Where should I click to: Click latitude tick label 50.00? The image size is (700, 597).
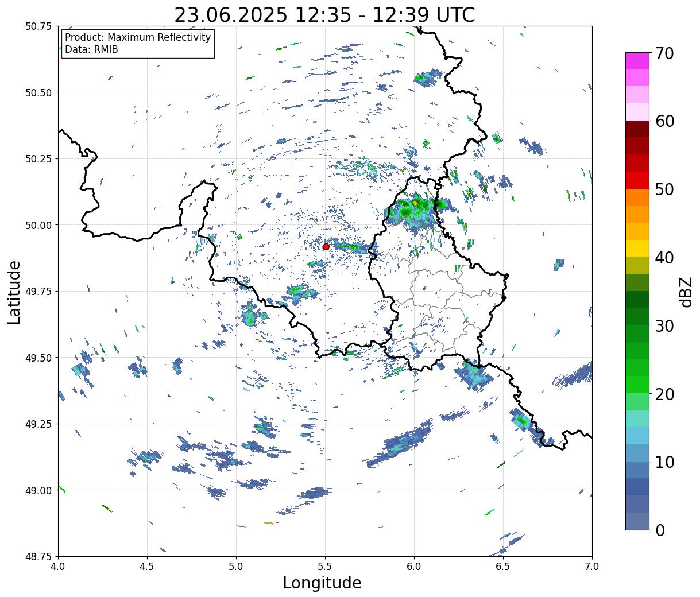pyautogui.click(x=38, y=225)
